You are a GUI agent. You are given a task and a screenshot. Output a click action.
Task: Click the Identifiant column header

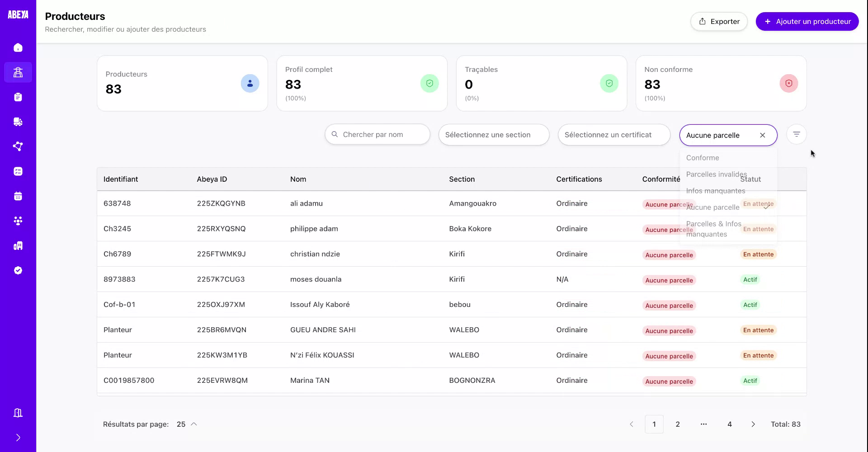pyautogui.click(x=121, y=179)
